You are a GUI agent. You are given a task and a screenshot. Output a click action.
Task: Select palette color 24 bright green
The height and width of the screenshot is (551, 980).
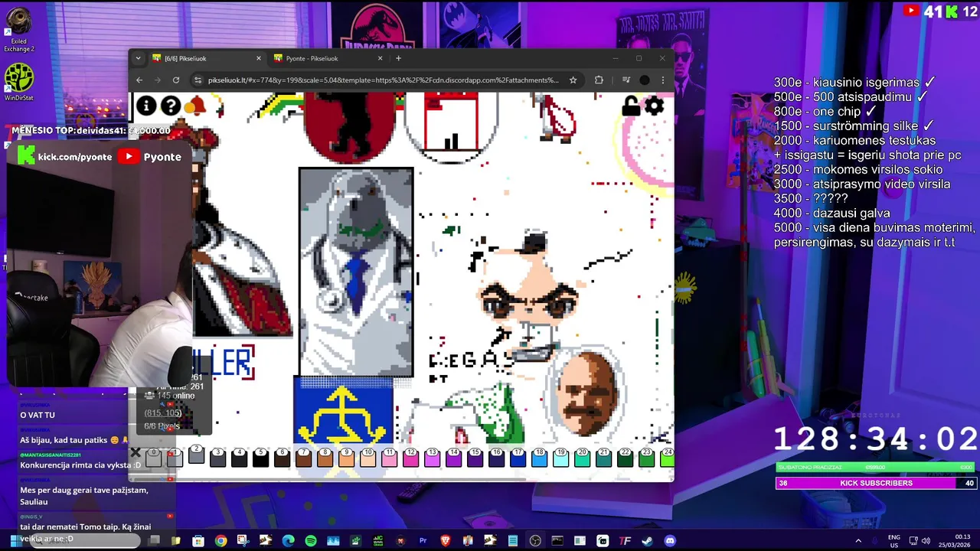coord(667,457)
